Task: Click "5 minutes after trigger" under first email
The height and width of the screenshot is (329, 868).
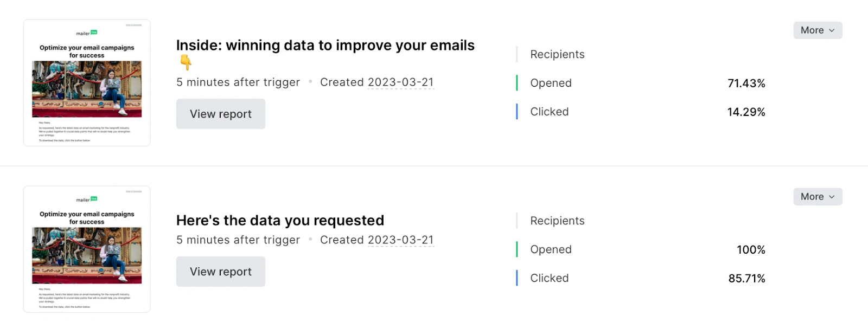Action: click(x=238, y=82)
